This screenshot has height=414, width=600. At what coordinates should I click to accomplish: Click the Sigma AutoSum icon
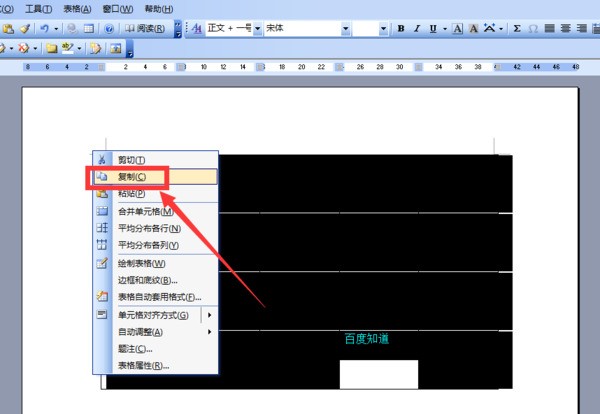pos(517,29)
